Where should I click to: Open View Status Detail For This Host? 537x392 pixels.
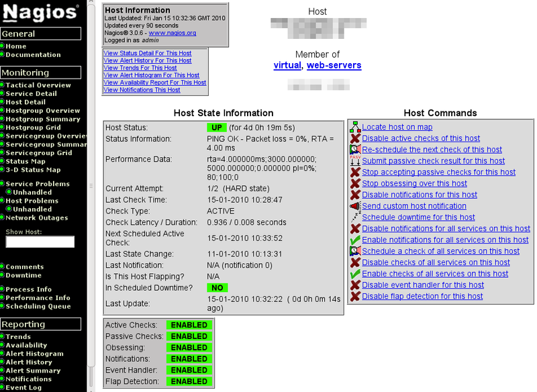pyautogui.click(x=147, y=53)
